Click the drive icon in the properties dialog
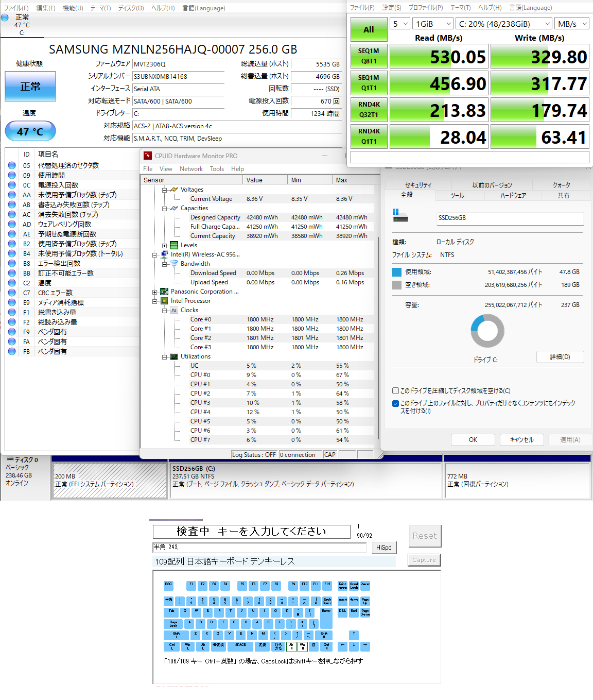The image size is (593, 700). [x=400, y=216]
